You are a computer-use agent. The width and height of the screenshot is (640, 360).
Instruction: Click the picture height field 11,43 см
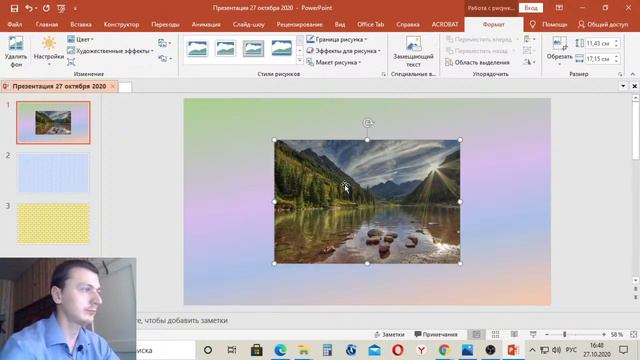click(x=598, y=43)
